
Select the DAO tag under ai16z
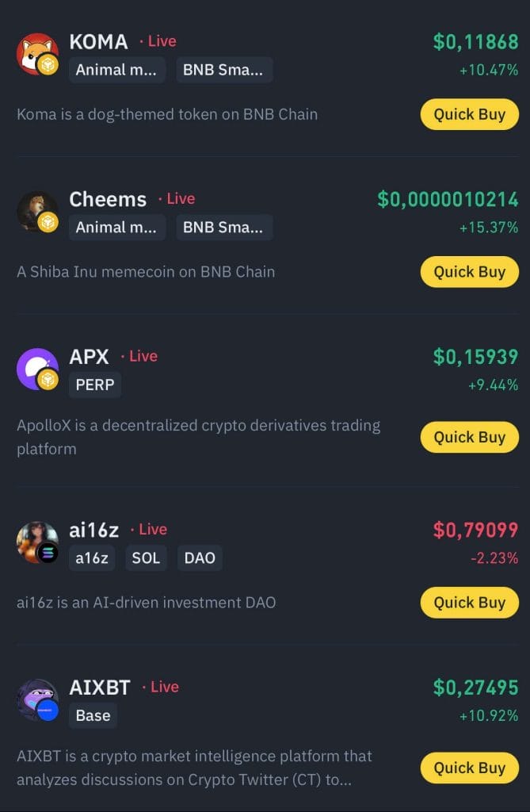pos(200,557)
